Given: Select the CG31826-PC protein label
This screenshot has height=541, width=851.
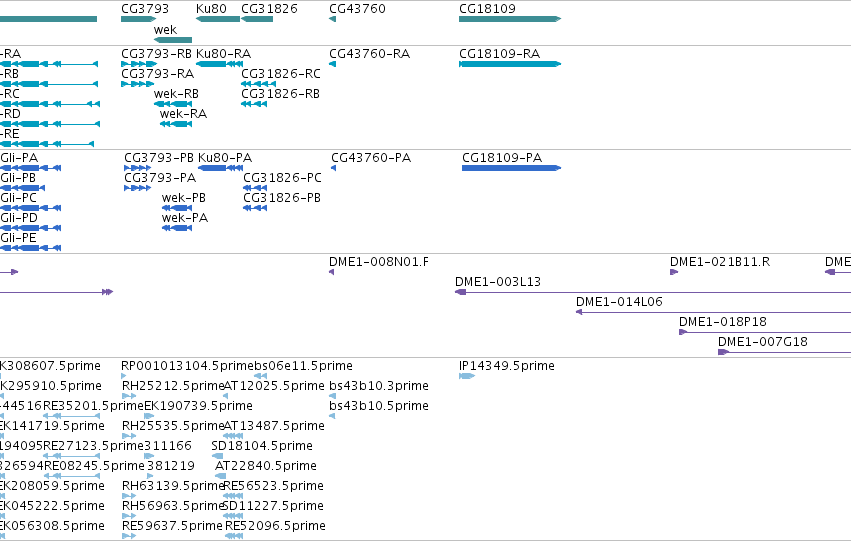Looking at the screenshot, I should pyautogui.click(x=282, y=178).
